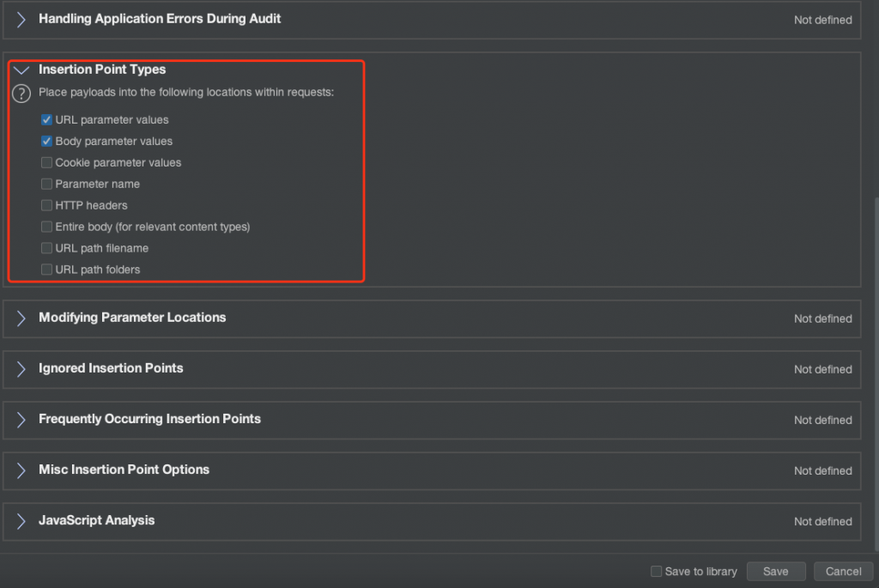879x588 pixels.
Task: Expand Handling Application Errors During Audit
Action: click(x=21, y=19)
